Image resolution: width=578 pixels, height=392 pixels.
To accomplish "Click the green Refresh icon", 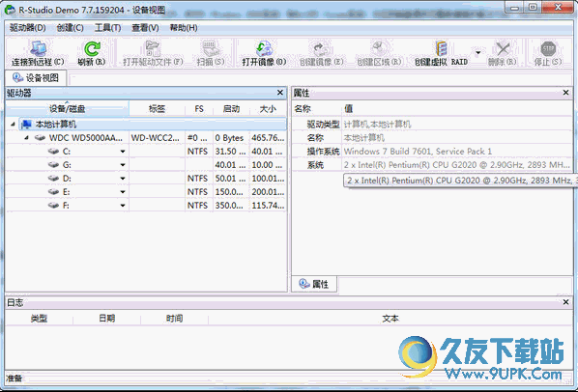I will coord(92,49).
